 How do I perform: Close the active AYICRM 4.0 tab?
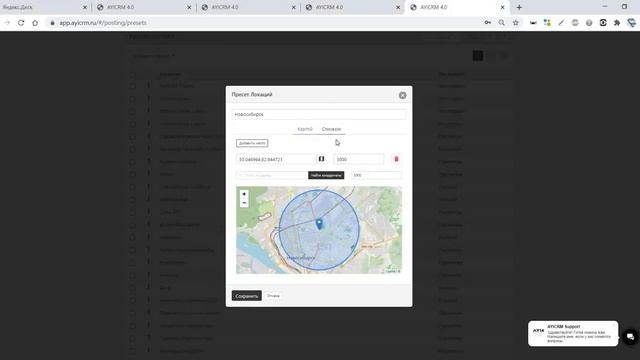coord(502,7)
